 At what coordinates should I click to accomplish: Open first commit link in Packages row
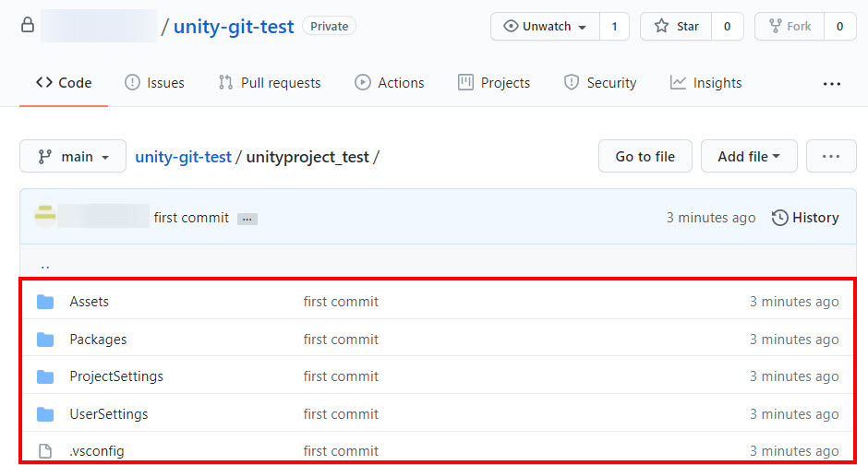(x=341, y=340)
